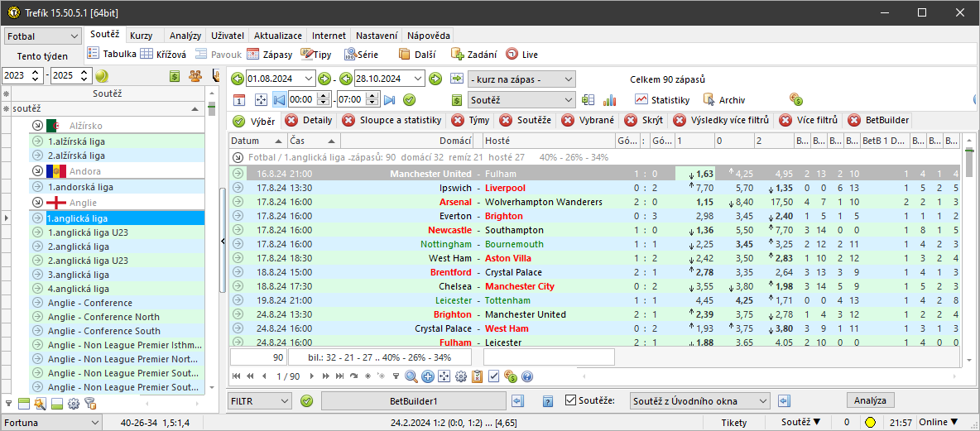This screenshot has height=431, width=980.
Task: Open Statistiky statistics
Action: [x=662, y=99]
